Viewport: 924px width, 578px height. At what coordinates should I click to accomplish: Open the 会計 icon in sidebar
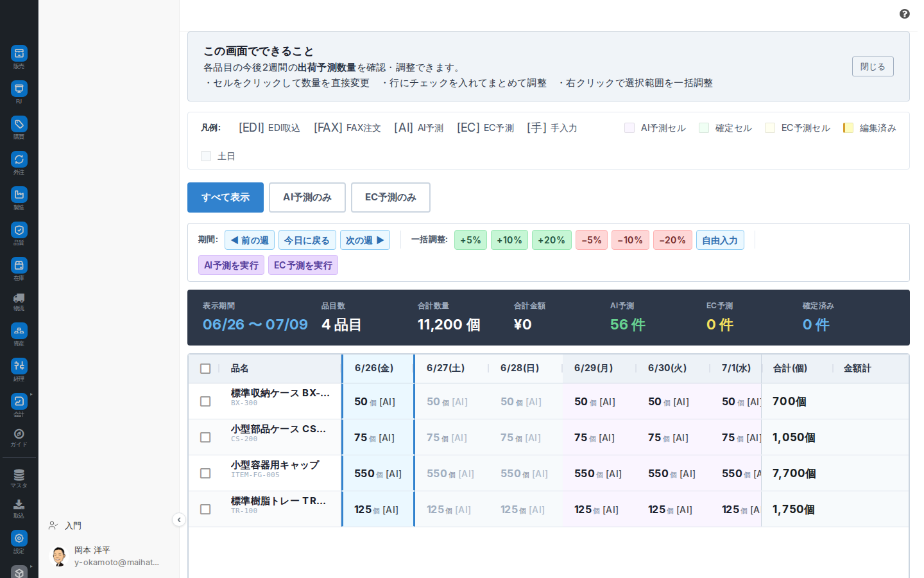coord(19,401)
